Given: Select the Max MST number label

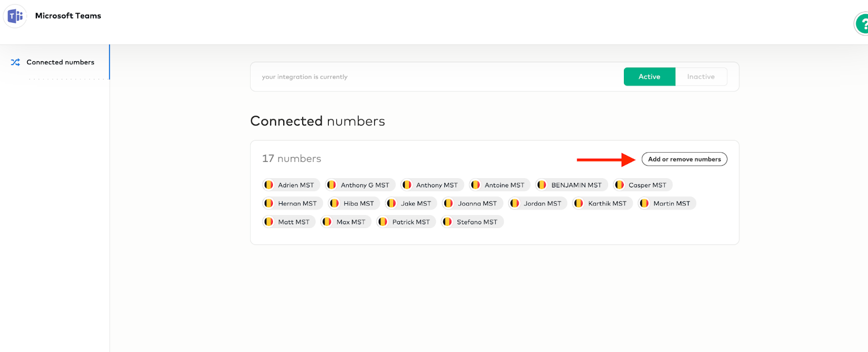Looking at the screenshot, I should (351, 222).
